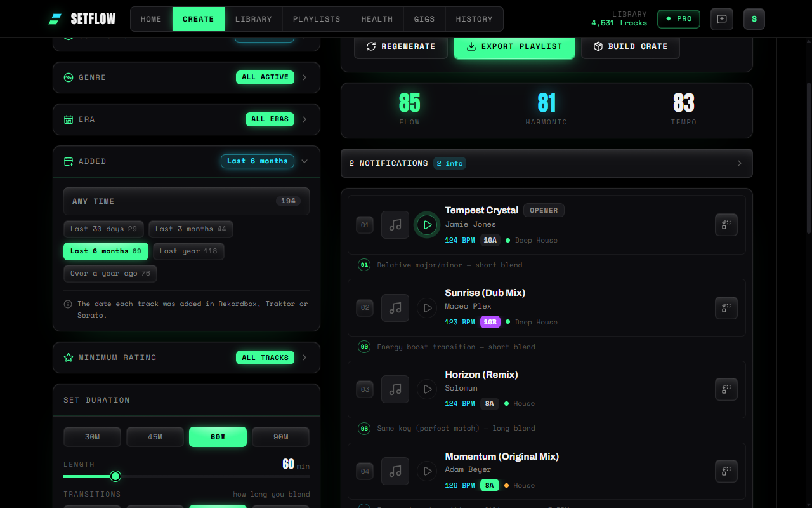The width and height of the screenshot is (812, 508).
Task: Play the Tempest Crystal track preview
Action: coord(427,225)
